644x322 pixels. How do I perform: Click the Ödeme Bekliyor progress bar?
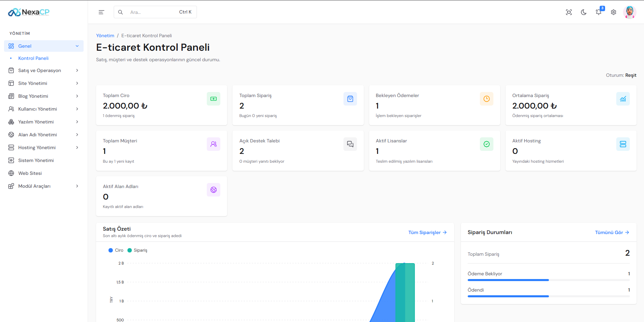point(549,280)
